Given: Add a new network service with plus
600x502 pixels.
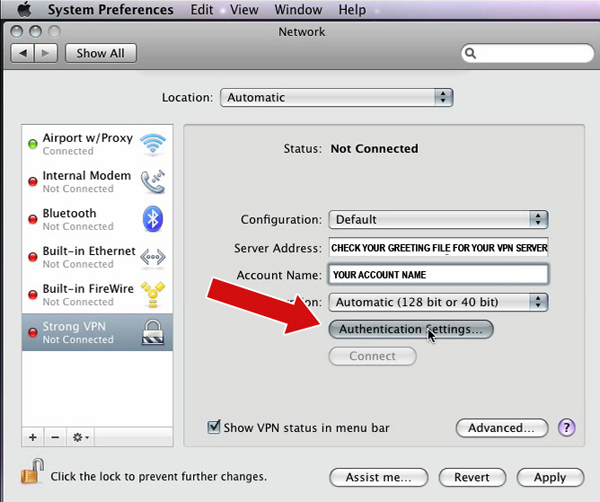Looking at the screenshot, I should [33, 437].
